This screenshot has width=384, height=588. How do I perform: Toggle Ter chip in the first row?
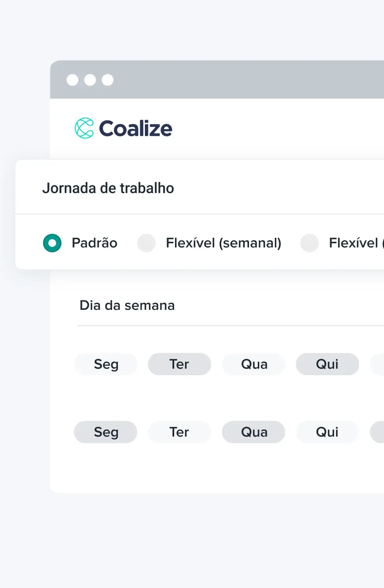point(179,364)
